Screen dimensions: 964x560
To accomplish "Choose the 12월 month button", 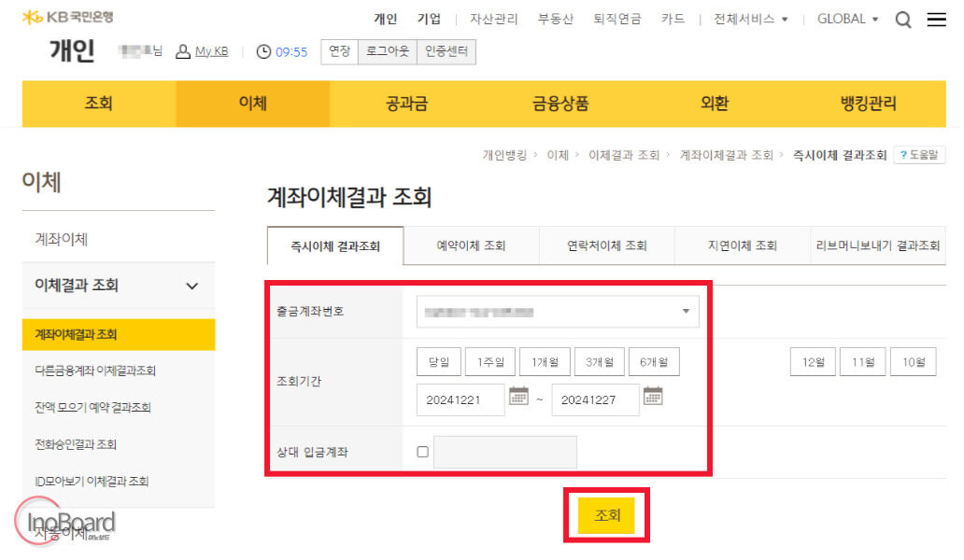I will (813, 362).
